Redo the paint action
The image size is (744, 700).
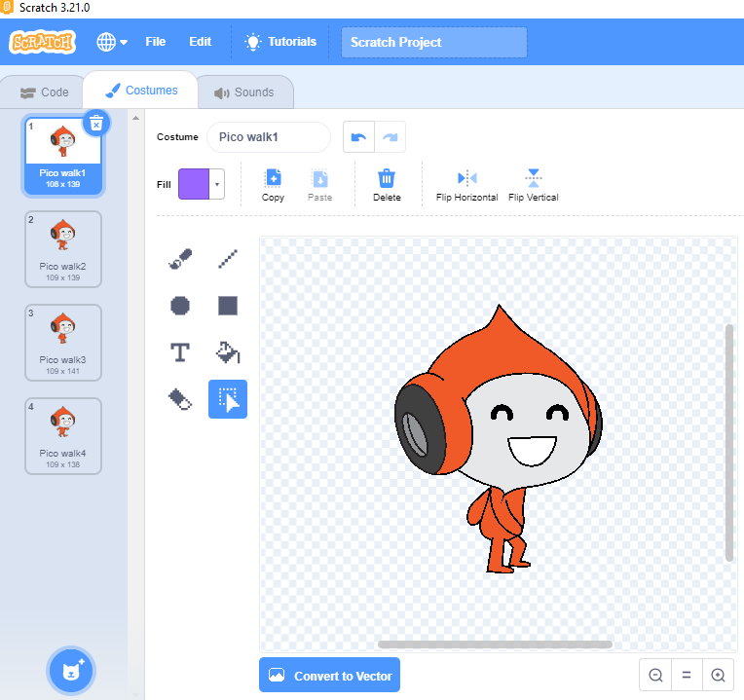(391, 137)
